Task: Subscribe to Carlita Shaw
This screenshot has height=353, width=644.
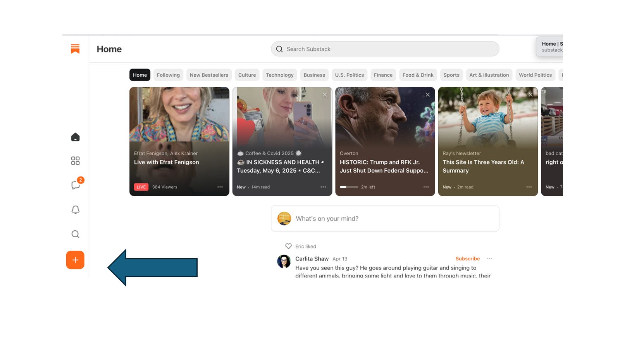Action: pyautogui.click(x=468, y=259)
